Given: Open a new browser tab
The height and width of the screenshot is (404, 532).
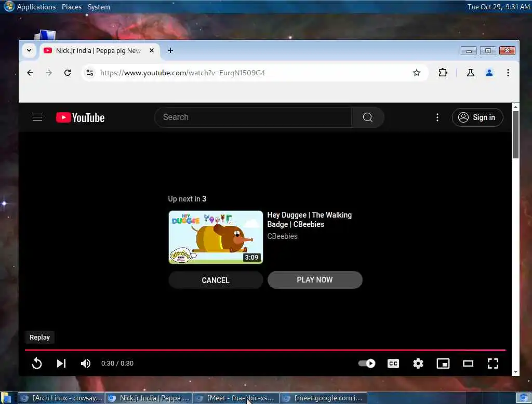Looking at the screenshot, I should (170, 50).
